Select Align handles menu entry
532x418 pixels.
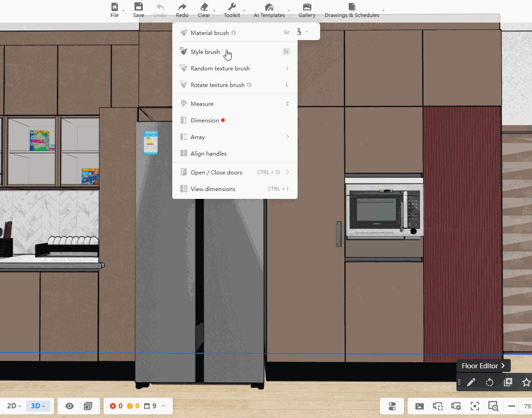pos(208,154)
